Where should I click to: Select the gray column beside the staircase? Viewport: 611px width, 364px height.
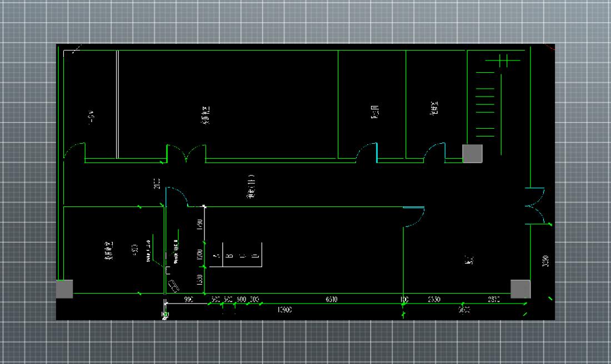(473, 154)
